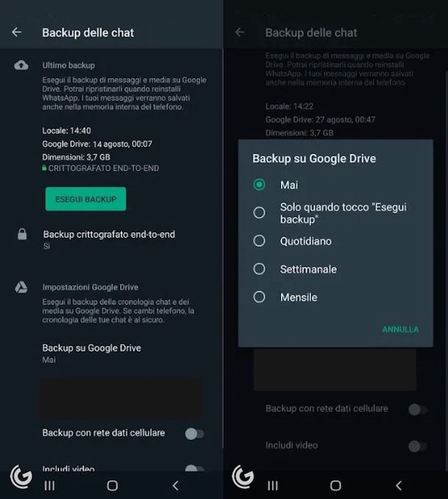
Task: Open Backup crittografato end-to-end setting
Action: click(109, 239)
